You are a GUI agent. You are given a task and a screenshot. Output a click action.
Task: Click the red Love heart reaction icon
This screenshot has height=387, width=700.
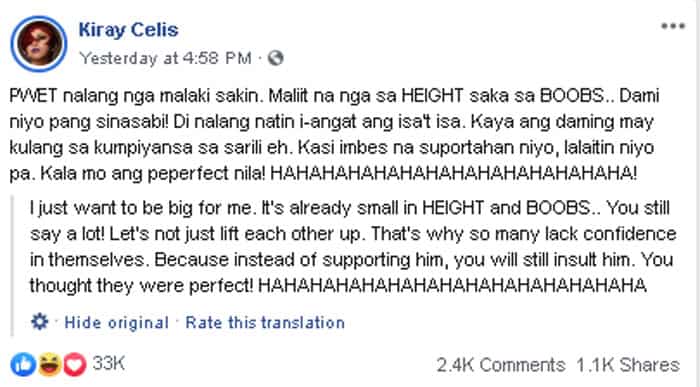(x=74, y=364)
